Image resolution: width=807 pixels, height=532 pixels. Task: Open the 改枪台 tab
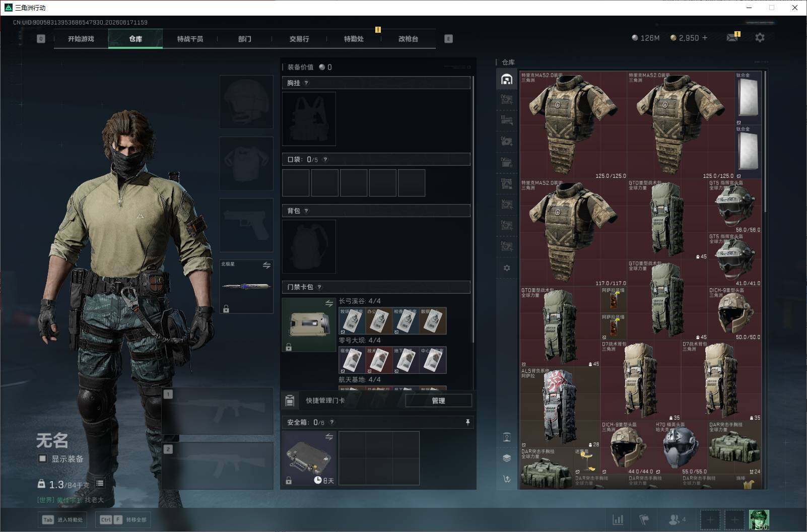pyautogui.click(x=408, y=39)
